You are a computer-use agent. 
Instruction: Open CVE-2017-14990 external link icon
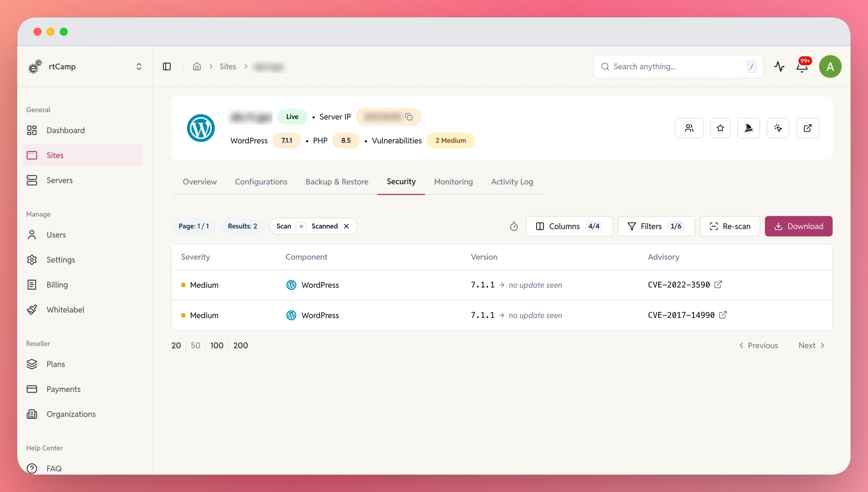click(x=723, y=315)
